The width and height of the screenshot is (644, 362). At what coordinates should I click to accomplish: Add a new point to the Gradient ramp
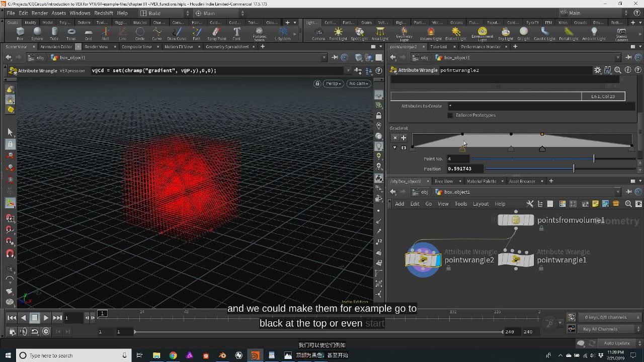tap(403, 138)
